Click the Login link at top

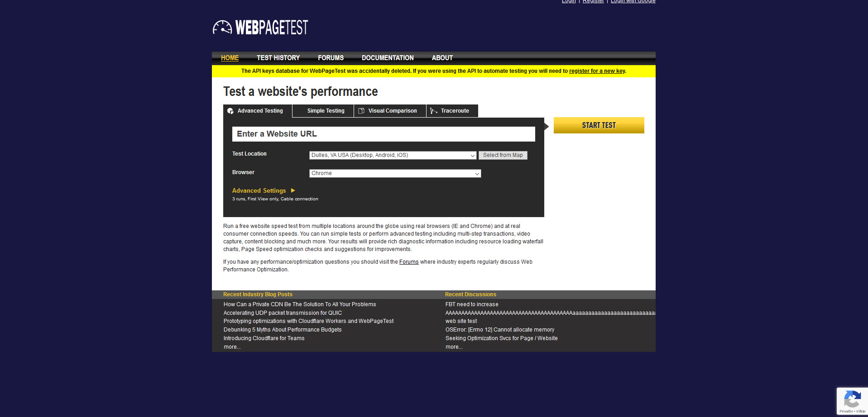[569, 1]
